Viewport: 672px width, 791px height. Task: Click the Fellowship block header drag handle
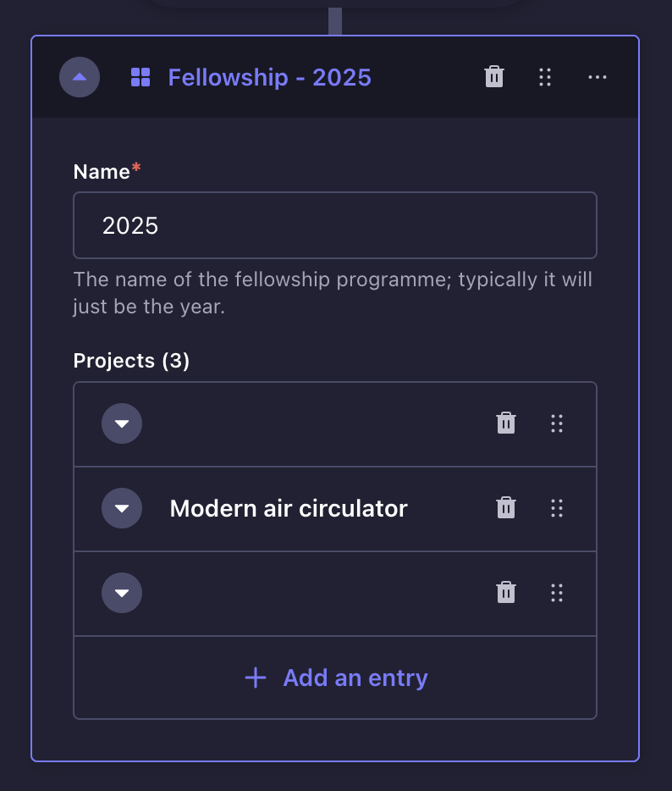(545, 77)
